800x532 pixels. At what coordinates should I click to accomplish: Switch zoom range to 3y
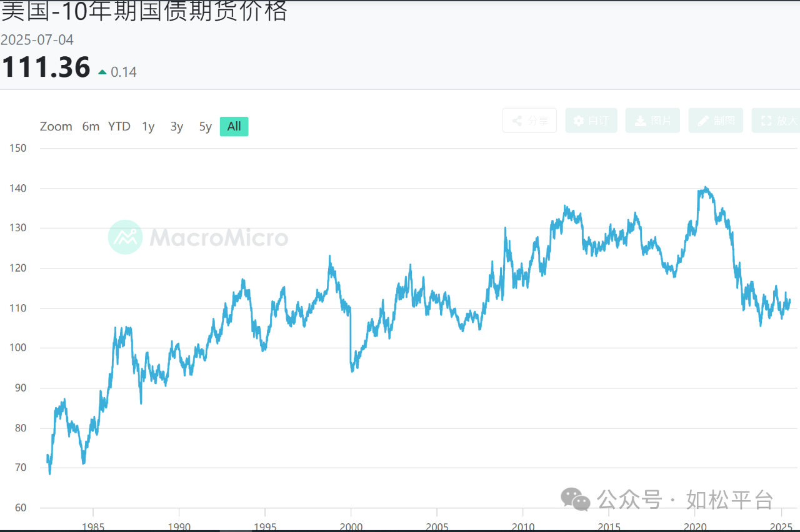(177, 127)
